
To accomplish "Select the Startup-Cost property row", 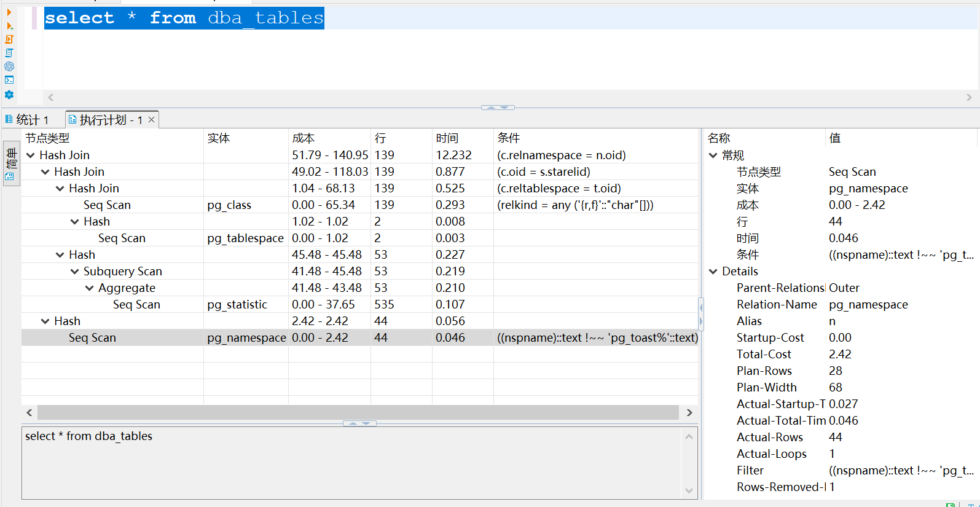I will pos(841,338).
